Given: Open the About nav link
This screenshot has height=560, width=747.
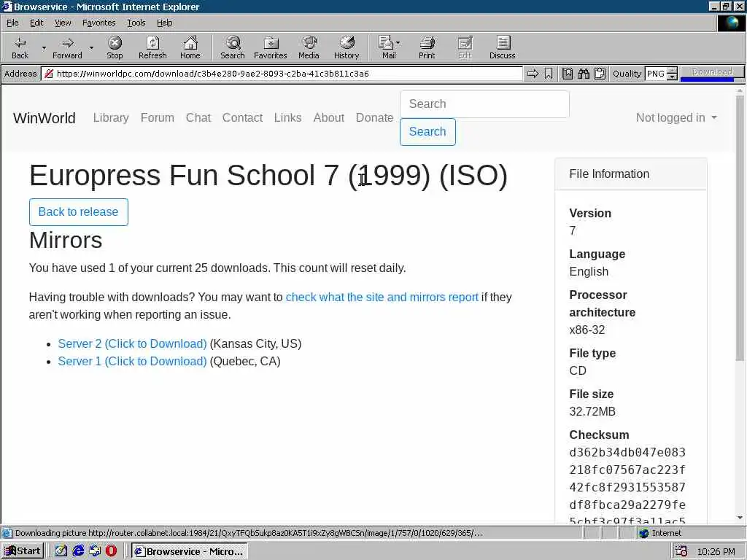Looking at the screenshot, I should (x=329, y=117).
